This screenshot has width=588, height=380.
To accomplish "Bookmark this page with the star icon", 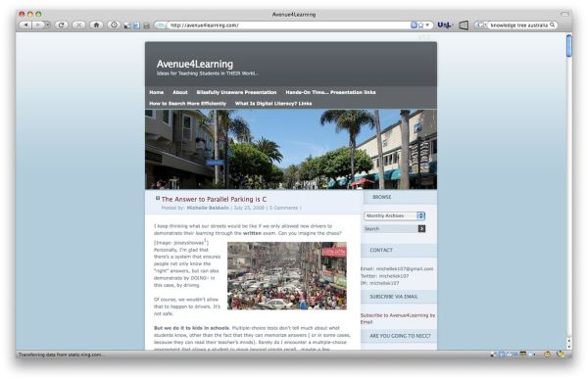I will [x=420, y=25].
